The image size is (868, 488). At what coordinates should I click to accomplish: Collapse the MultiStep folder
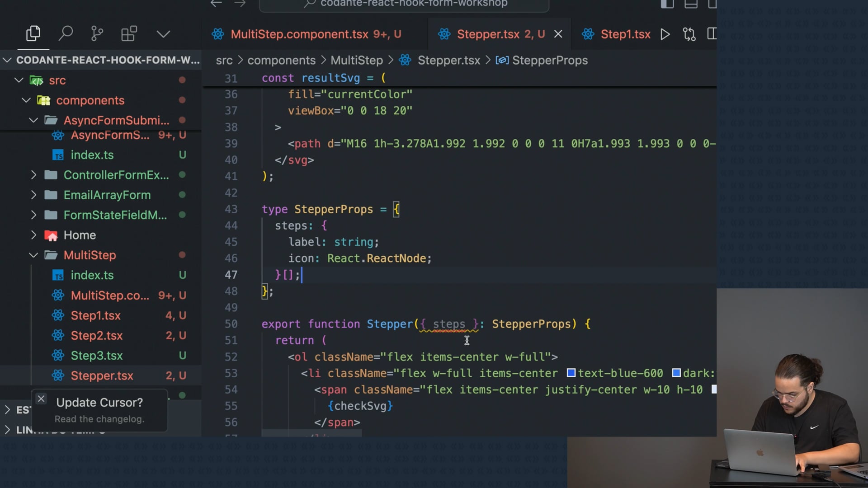pyautogui.click(x=33, y=255)
